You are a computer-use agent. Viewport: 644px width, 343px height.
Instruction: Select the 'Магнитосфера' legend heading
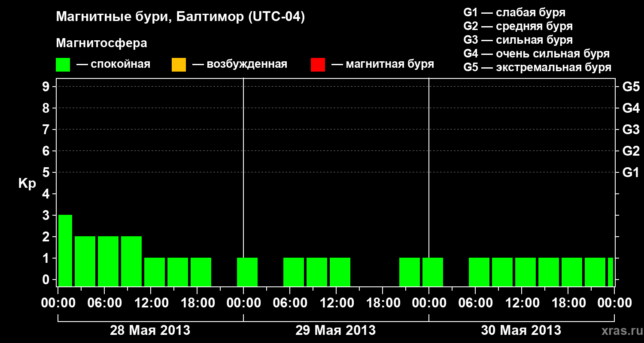[x=101, y=43]
